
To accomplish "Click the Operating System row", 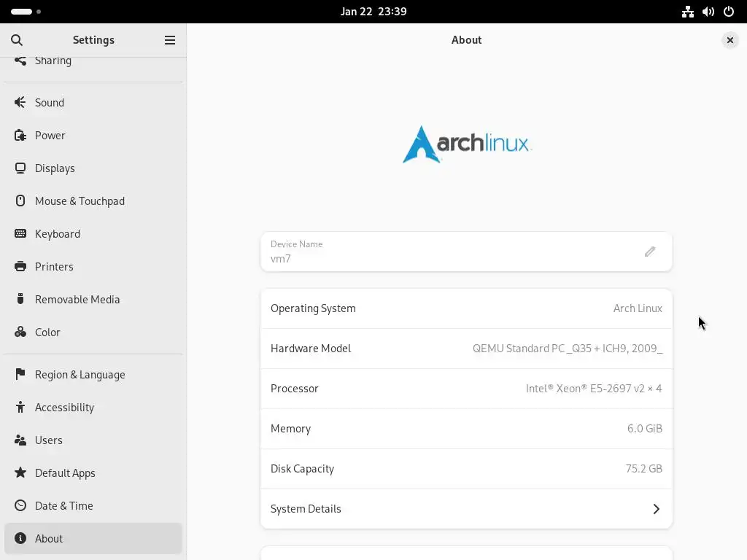I will (466, 308).
